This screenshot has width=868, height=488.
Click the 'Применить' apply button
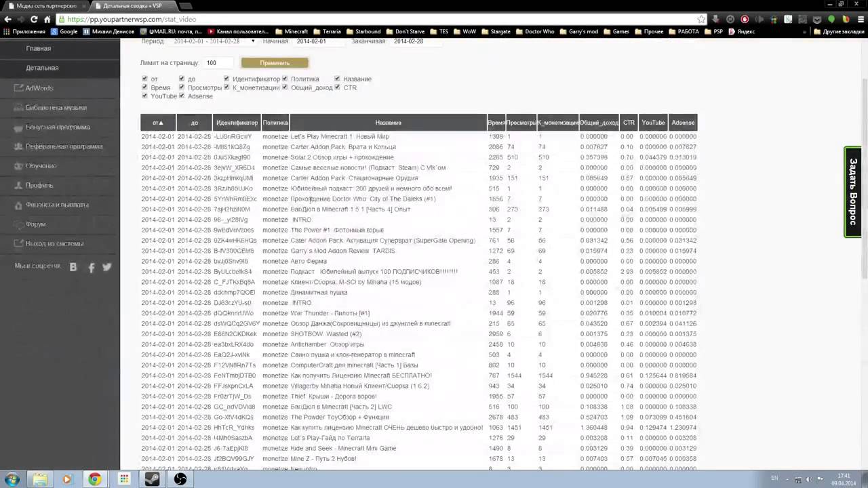[275, 62]
